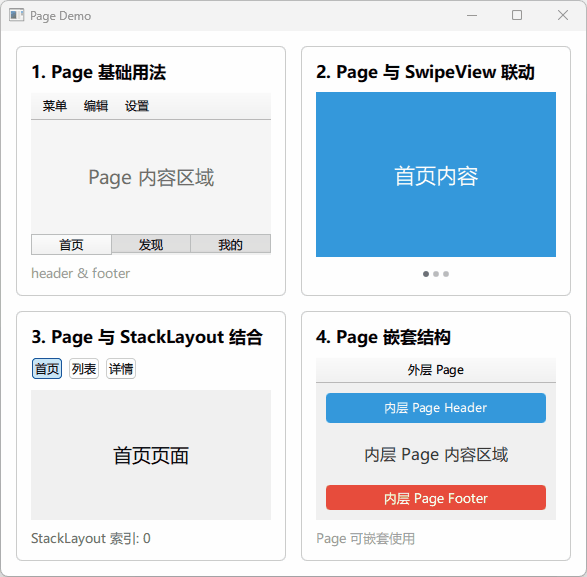This screenshot has width=587, height=577.
Task: Switch to the 我的 footer tab
Action: (231, 245)
